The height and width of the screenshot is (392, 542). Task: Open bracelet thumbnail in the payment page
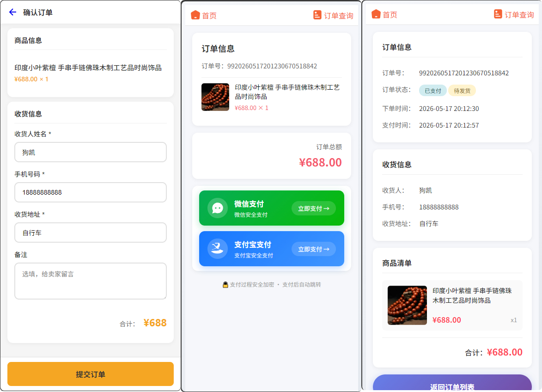click(x=215, y=97)
